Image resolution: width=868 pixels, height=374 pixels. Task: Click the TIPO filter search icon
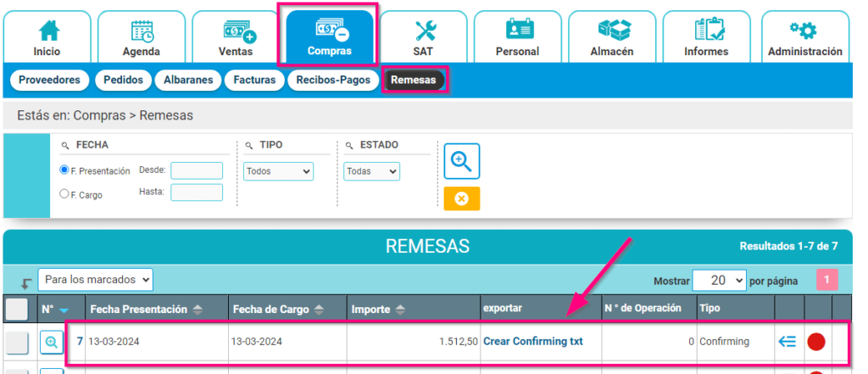[248, 145]
